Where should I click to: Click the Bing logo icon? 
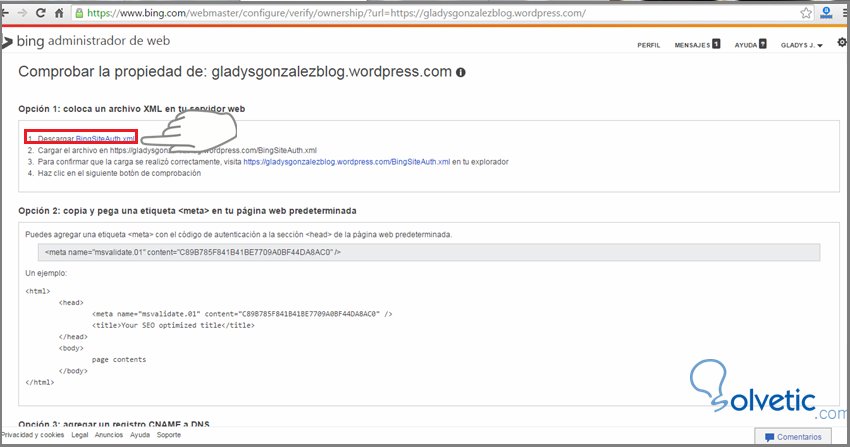point(7,42)
